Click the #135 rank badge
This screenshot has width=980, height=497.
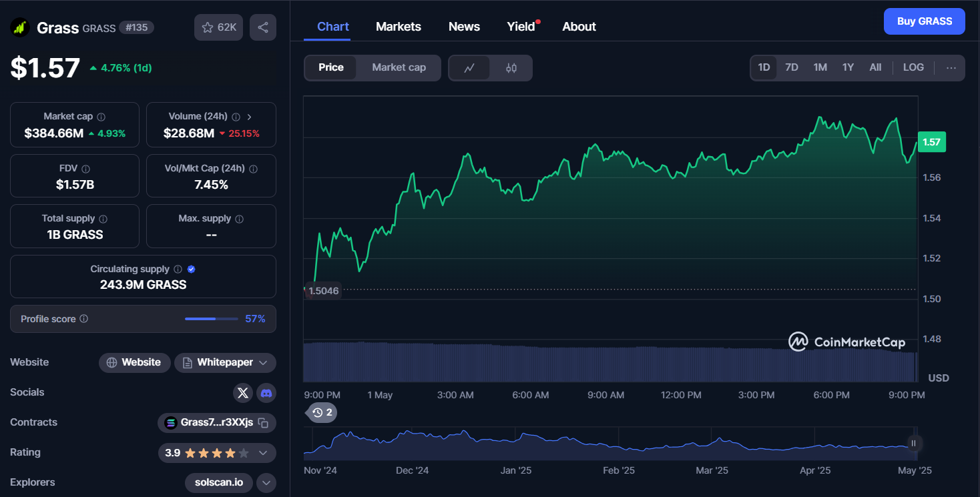tap(137, 27)
